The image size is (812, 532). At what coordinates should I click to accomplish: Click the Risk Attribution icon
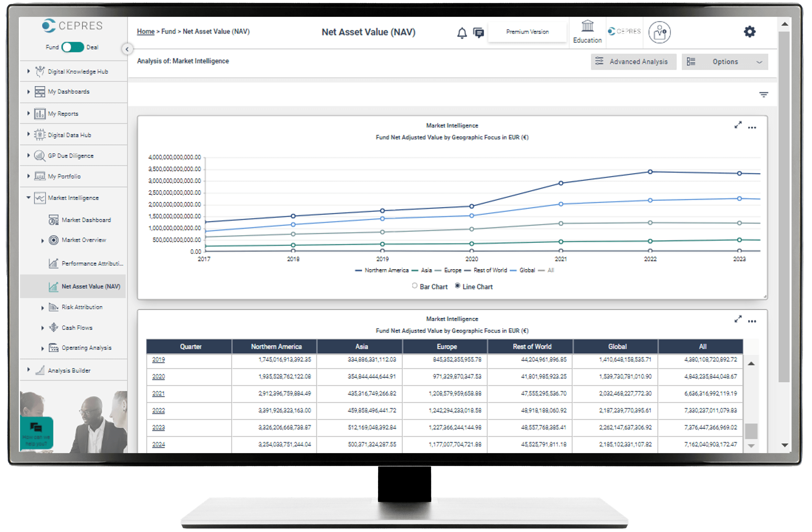click(x=54, y=307)
